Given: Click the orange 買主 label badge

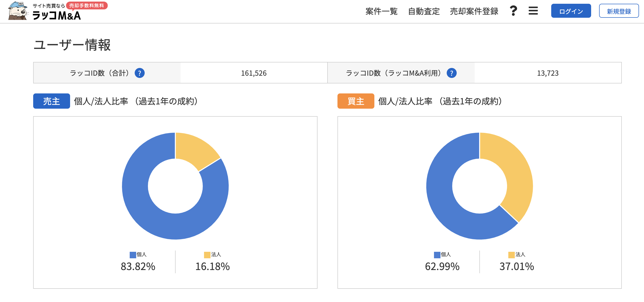Looking at the screenshot, I should [x=355, y=101].
